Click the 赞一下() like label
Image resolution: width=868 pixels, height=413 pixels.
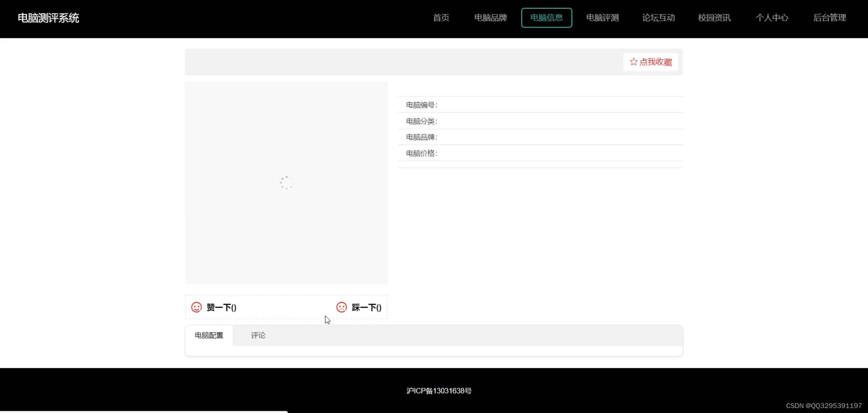click(x=222, y=307)
